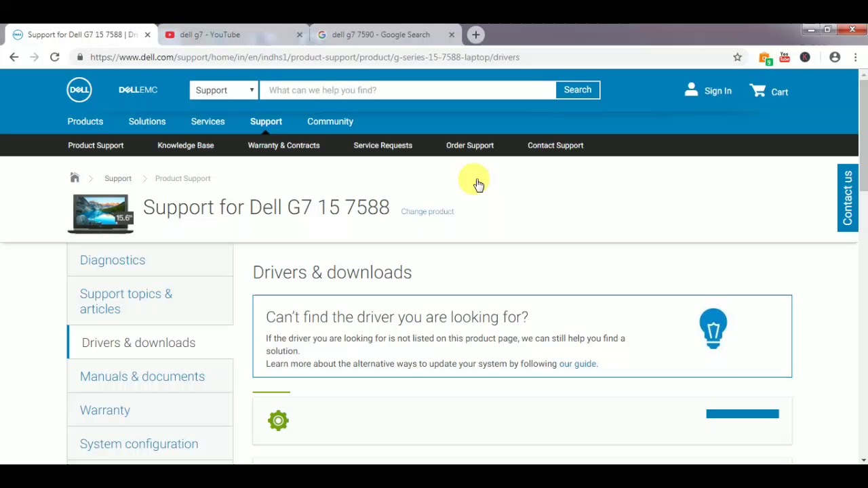Click the Dell logo icon
The height and width of the screenshot is (488, 868).
point(79,89)
